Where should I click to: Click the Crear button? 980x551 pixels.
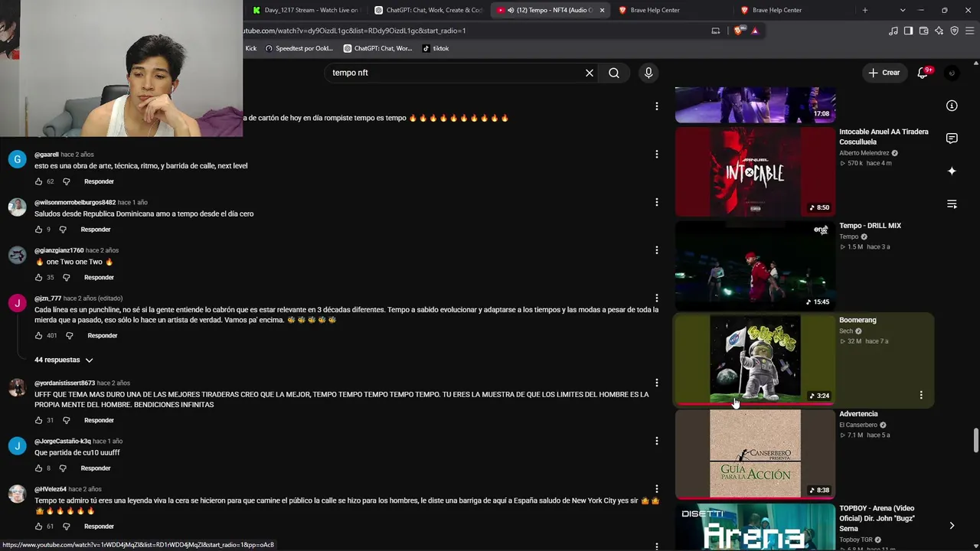884,73
